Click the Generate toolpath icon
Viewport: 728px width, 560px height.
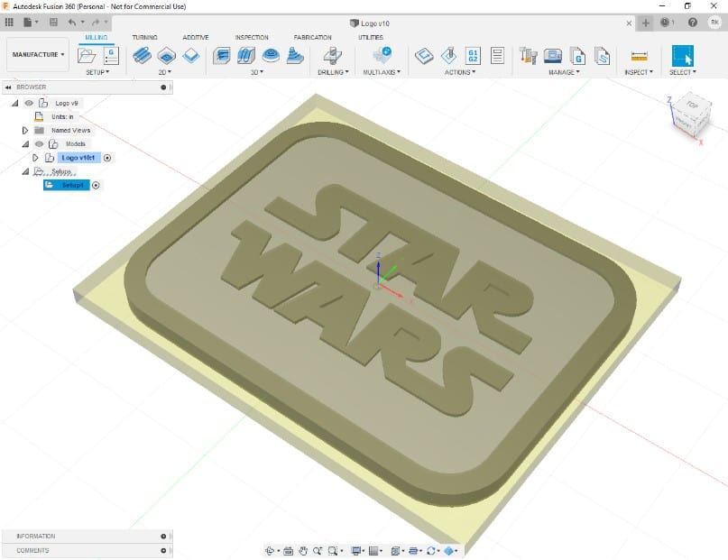coord(424,56)
